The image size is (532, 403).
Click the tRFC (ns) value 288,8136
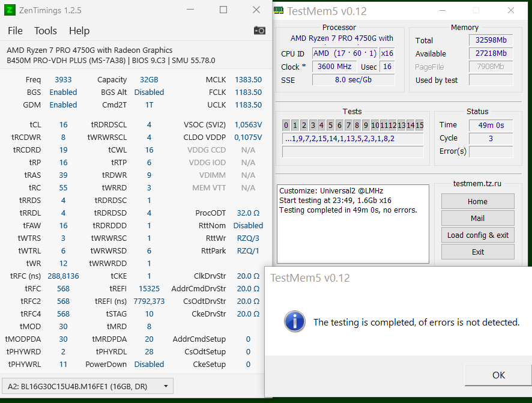[x=63, y=276]
